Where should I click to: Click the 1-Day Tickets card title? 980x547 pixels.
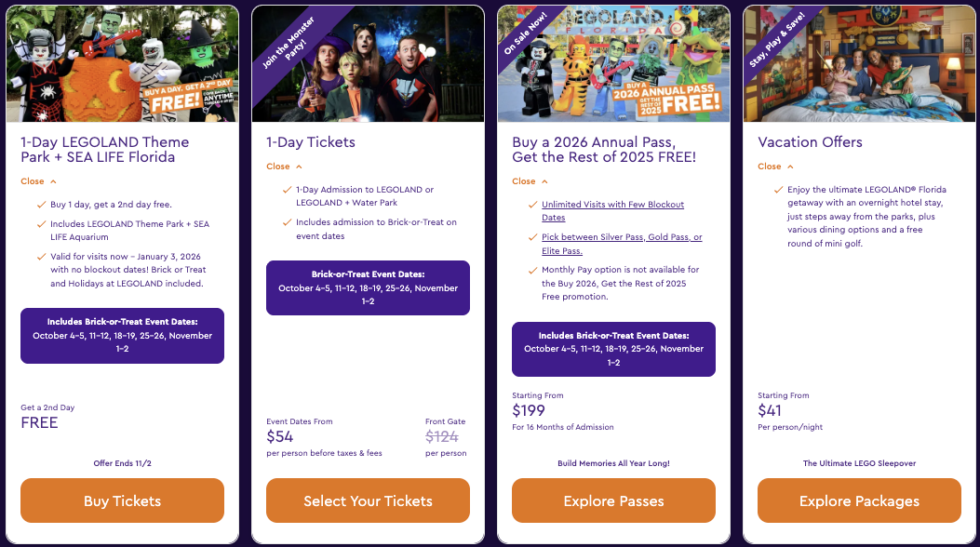(x=311, y=142)
